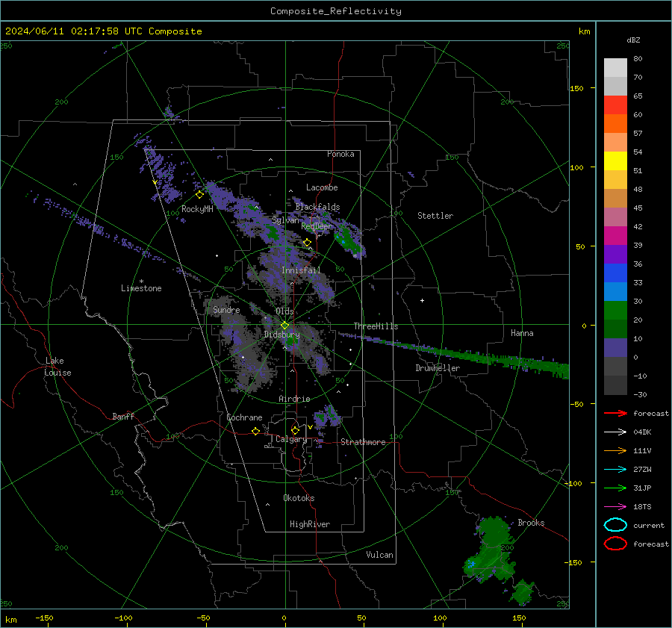672x628 pixels.
Task: Click the cyan 27ZW arrow legend icon
Action: click(x=615, y=470)
